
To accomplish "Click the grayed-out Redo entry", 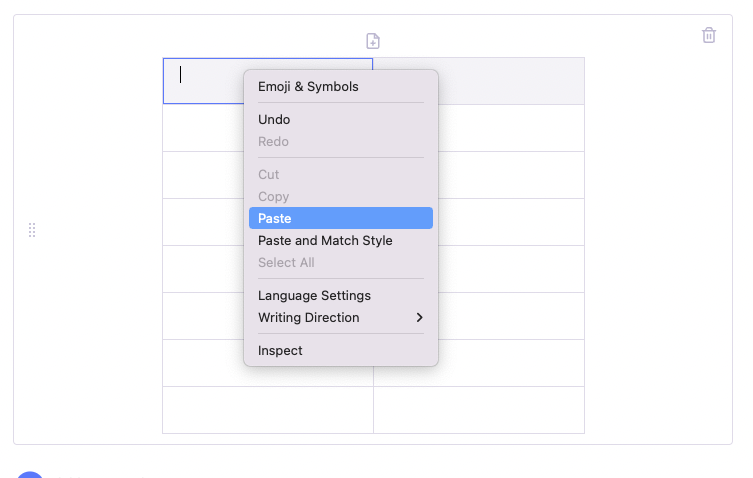I will click(340, 141).
